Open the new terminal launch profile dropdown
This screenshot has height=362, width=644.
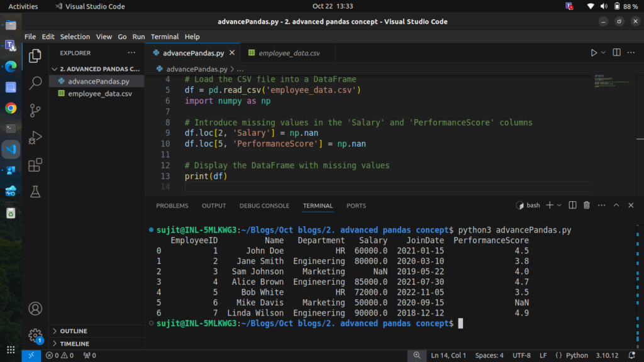(559, 206)
